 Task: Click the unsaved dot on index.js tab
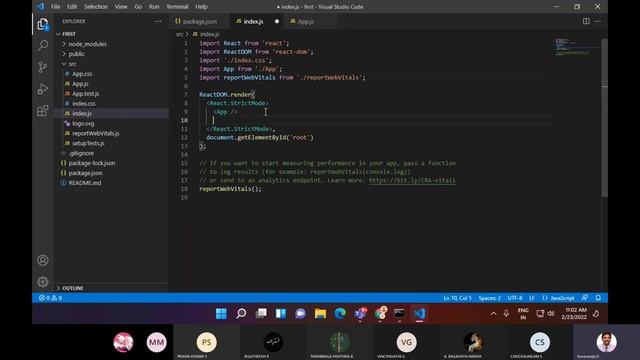(277, 21)
